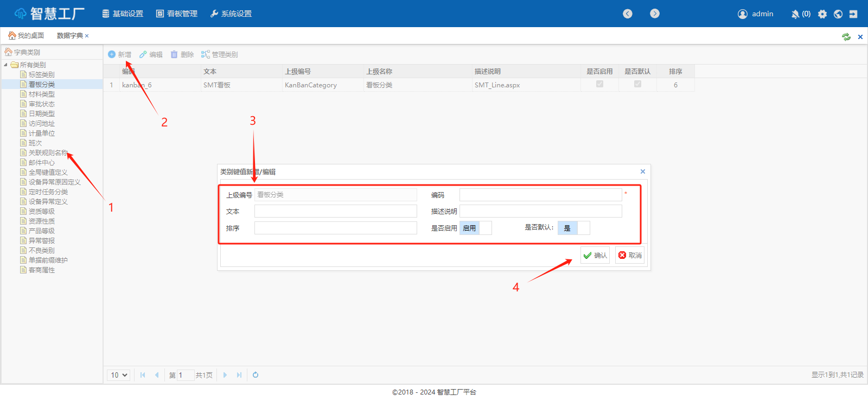The height and width of the screenshot is (401, 868).
Task: Click the green refresh icon at top right
Action: pyautogui.click(x=846, y=37)
